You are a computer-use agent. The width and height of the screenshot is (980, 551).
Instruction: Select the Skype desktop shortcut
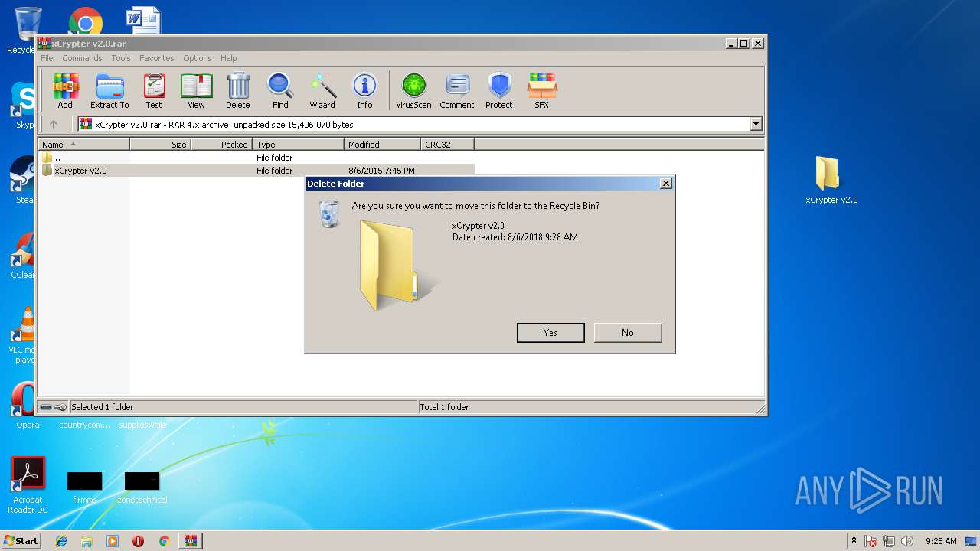(24, 106)
